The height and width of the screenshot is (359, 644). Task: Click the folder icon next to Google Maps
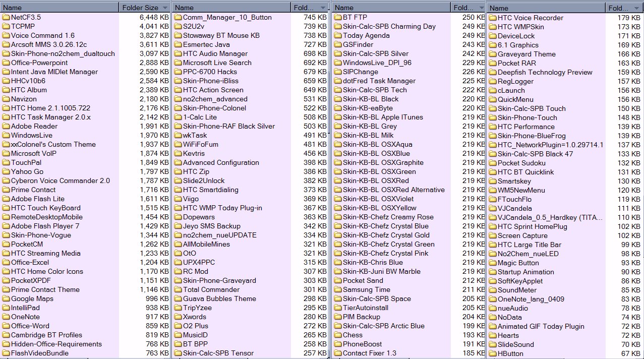(6, 299)
